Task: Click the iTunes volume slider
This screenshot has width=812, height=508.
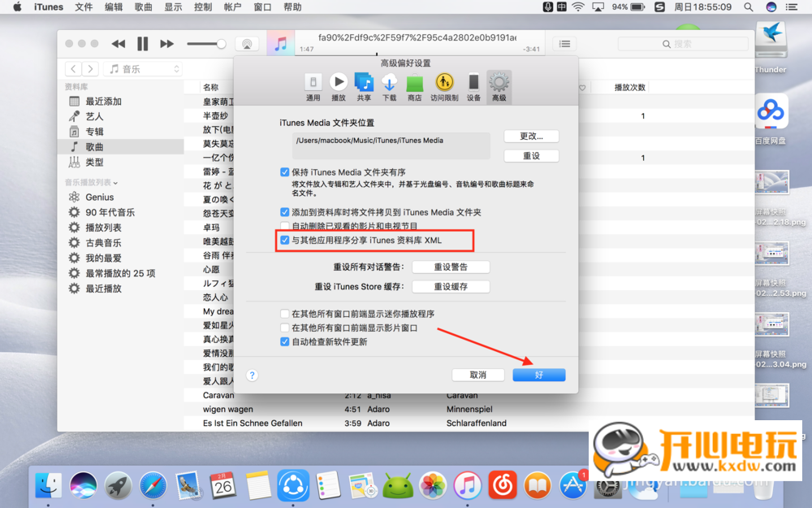Action: (206, 44)
